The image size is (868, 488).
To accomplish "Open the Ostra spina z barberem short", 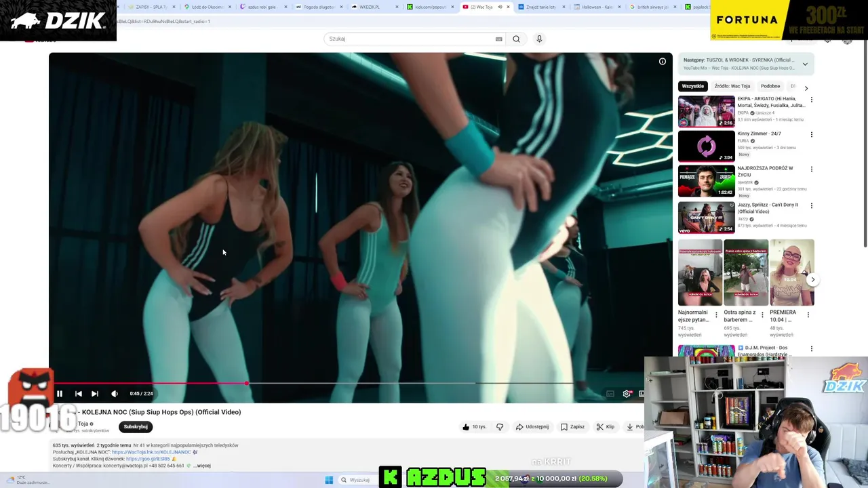I will point(746,272).
